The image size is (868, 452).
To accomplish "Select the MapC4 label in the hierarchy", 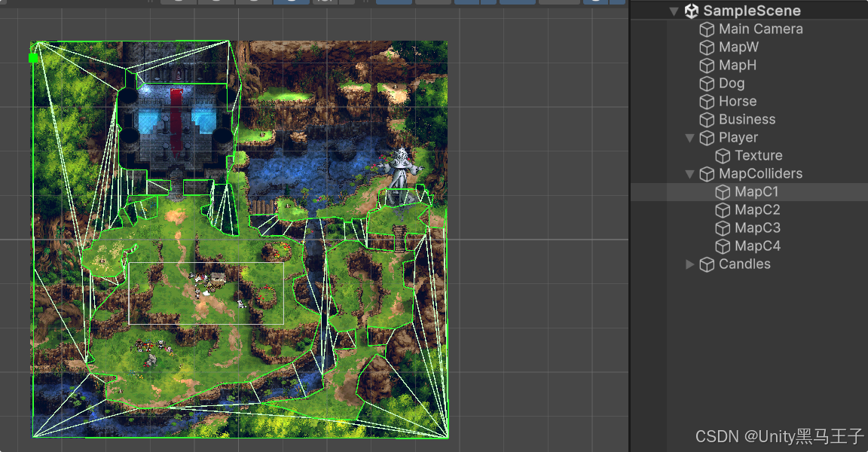I will click(757, 246).
